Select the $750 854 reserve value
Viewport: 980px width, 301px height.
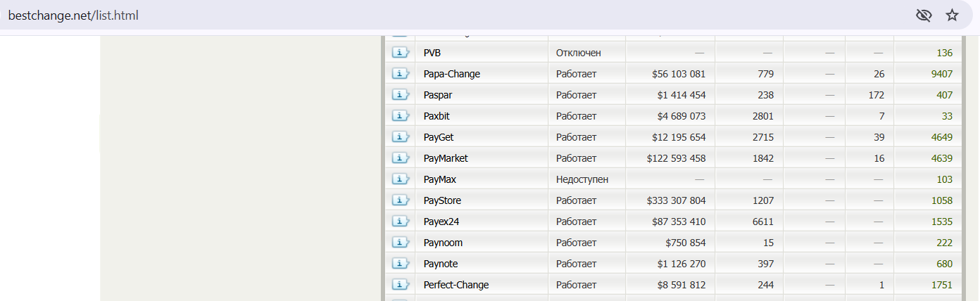685,243
